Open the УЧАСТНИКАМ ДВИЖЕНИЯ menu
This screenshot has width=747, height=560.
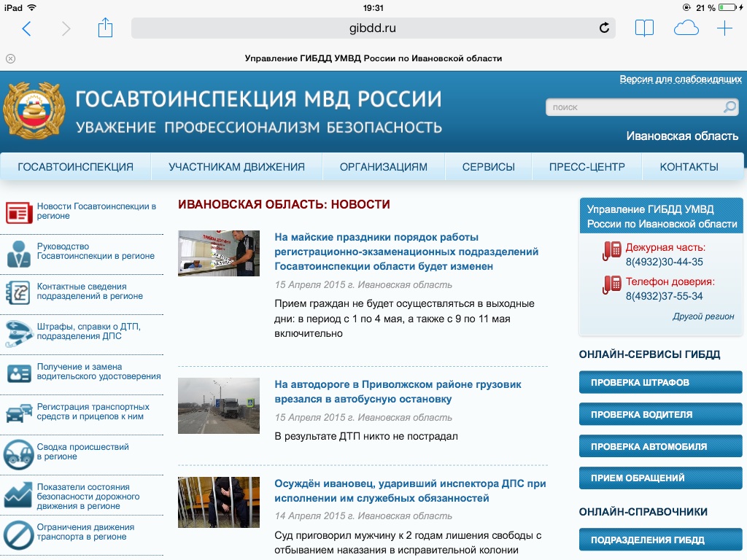(x=236, y=167)
